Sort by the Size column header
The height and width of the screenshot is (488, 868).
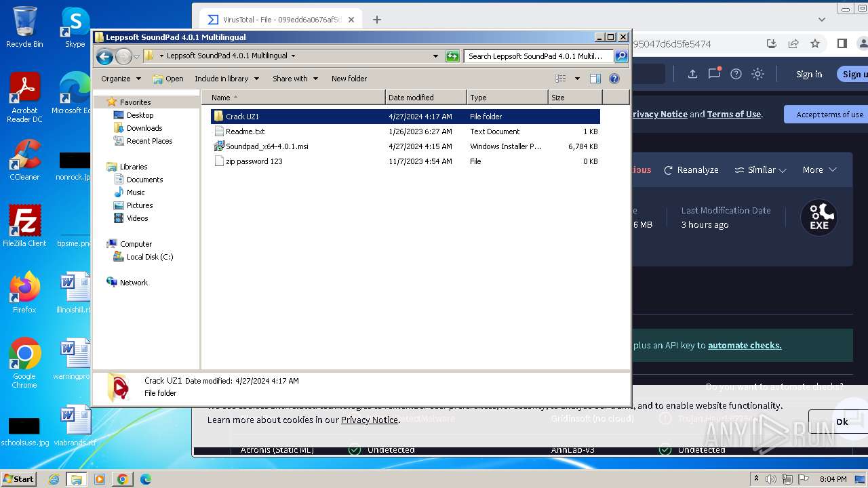[x=575, y=98]
